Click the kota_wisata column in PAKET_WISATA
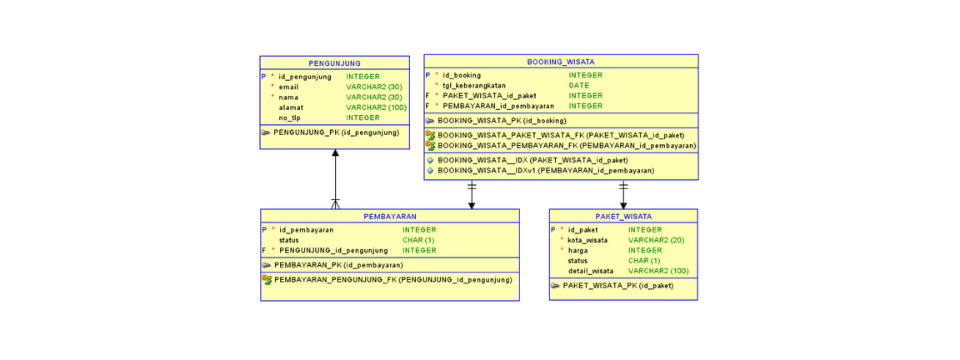Viewport: 960px width, 360px height. [623, 240]
